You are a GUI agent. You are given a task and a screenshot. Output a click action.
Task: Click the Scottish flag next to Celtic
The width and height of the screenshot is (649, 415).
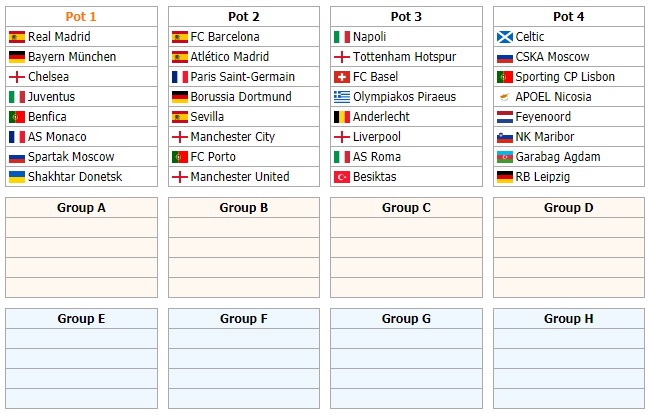[x=505, y=37]
